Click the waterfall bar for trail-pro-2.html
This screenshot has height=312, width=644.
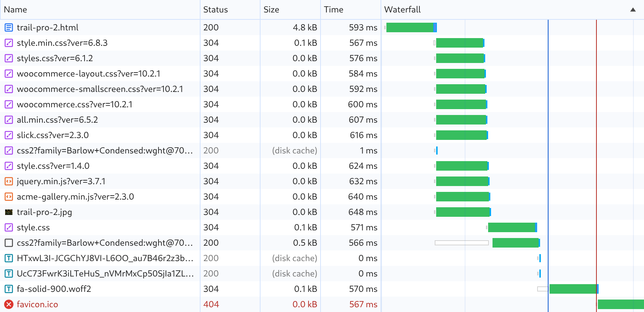point(412,27)
